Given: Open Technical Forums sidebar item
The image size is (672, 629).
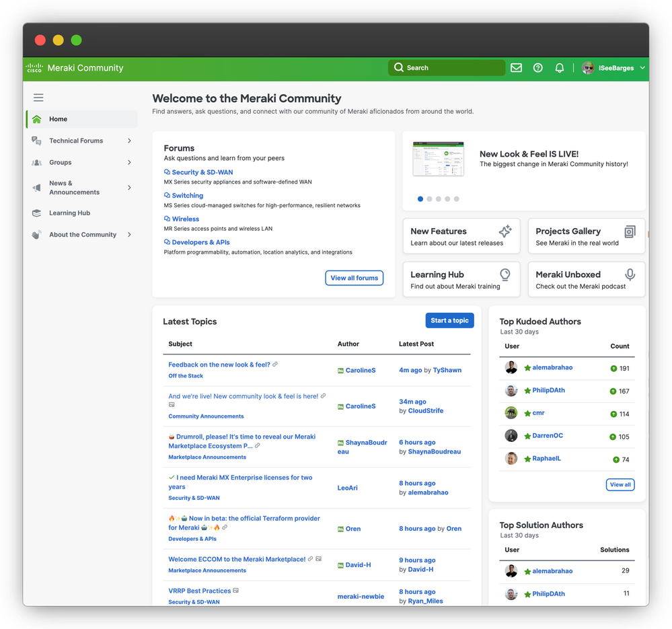Looking at the screenshot, I should [x=82, y=141].
